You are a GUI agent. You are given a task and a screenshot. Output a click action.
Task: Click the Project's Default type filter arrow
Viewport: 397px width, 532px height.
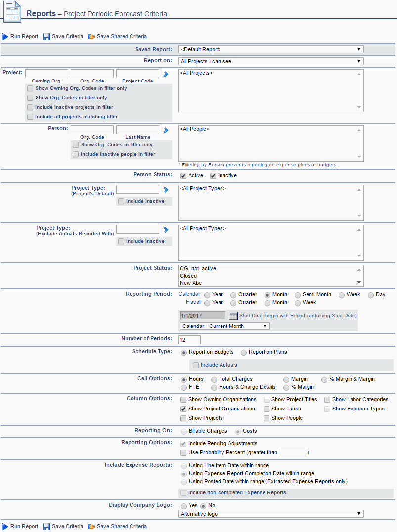click(x=166, y=190)
